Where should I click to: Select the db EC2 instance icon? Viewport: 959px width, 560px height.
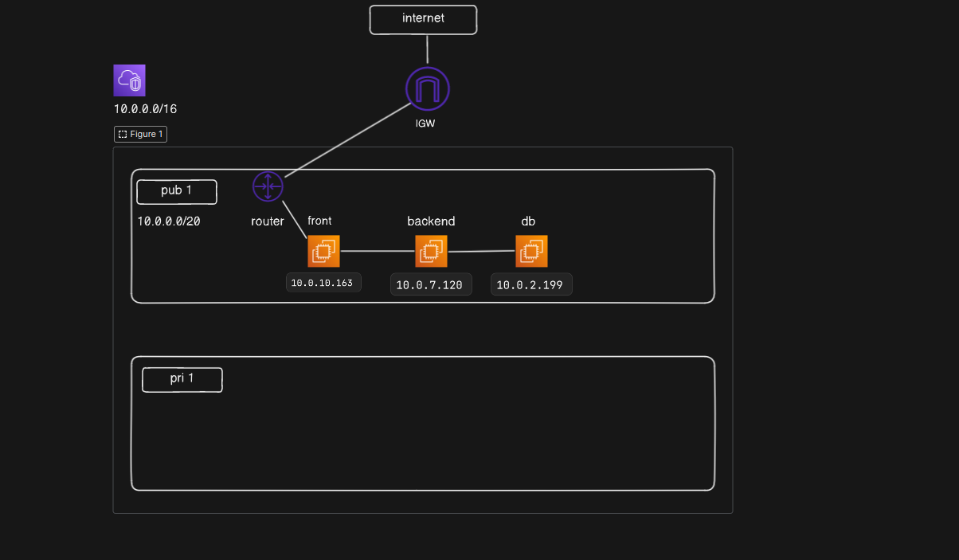tap(531, 252)
